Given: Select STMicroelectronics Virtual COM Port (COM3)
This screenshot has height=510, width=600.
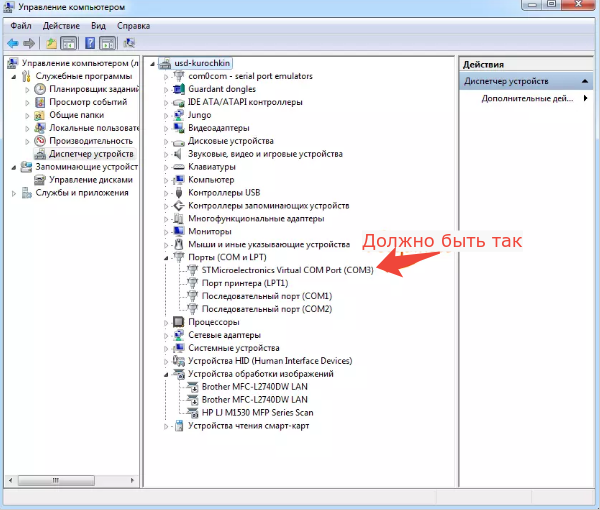Looking at the screenshot, I should pos(287,270).
